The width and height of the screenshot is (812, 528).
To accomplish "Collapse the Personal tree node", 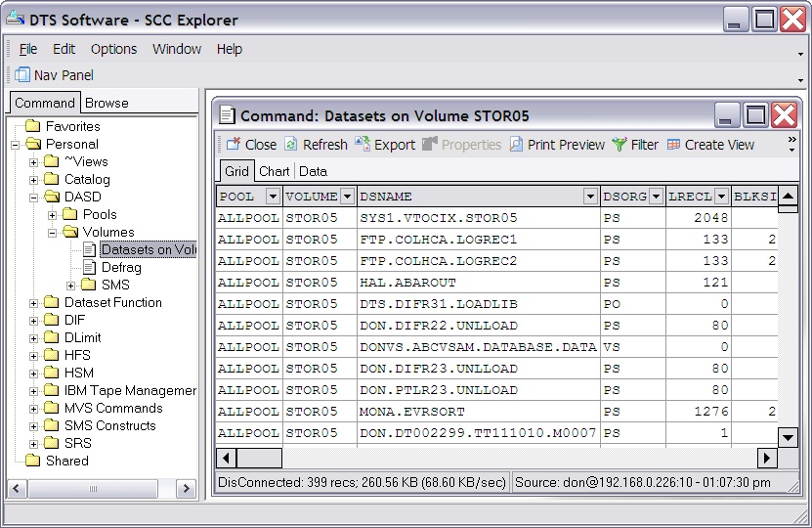I will 16,145.
